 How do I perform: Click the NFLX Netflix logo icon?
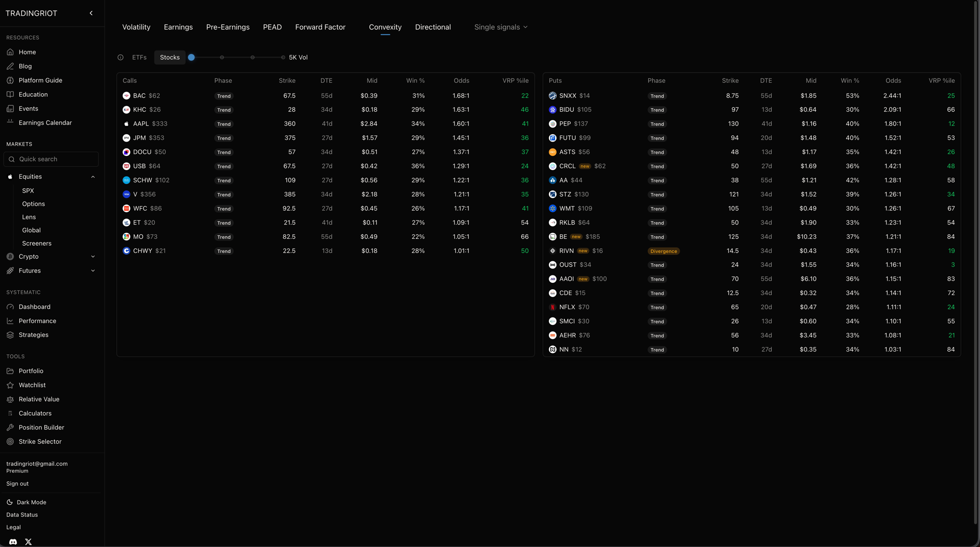click(553, 307)
